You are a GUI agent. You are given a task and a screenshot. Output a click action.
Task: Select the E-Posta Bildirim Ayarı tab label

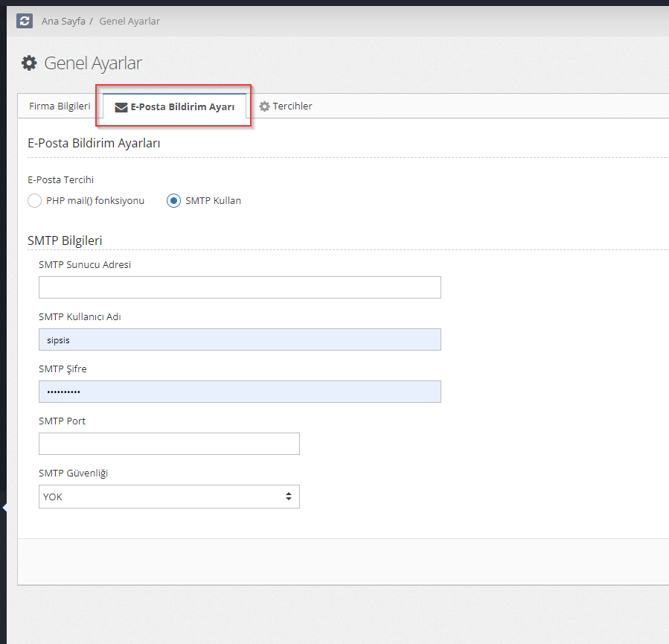[182, 107]
